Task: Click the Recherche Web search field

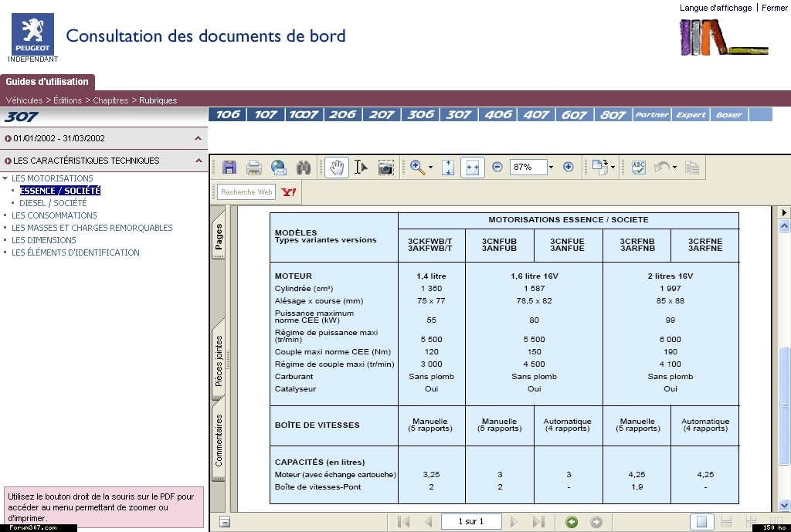Action: 246,192
